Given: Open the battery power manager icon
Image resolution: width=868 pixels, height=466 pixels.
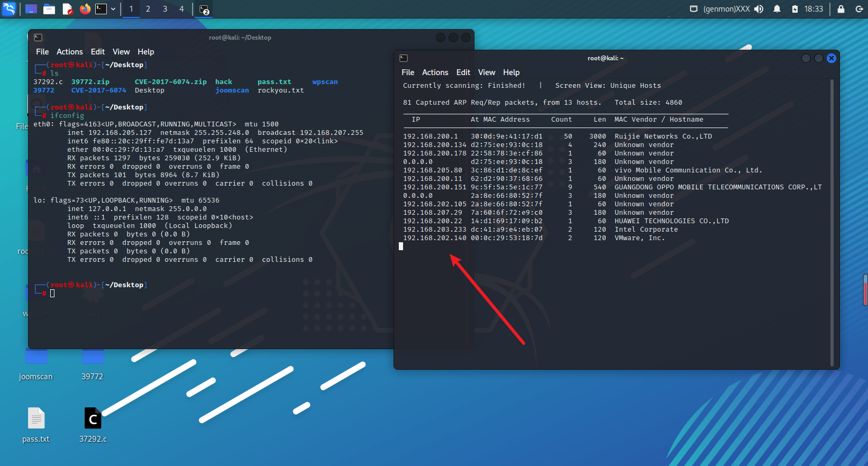Looking at the screenshot, I should (794, 9).
